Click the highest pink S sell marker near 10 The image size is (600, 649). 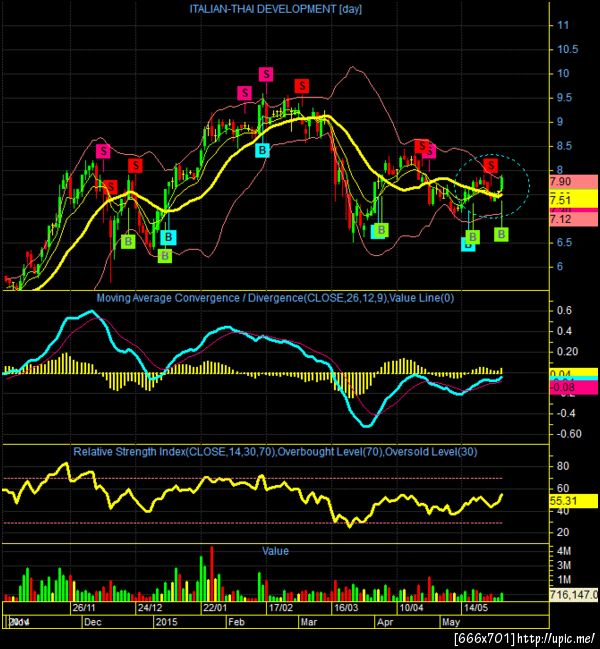(266, 75)
